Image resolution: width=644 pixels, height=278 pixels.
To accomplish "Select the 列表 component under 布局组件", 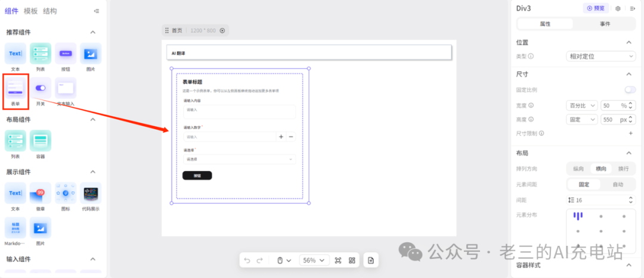I will [15, 140].
